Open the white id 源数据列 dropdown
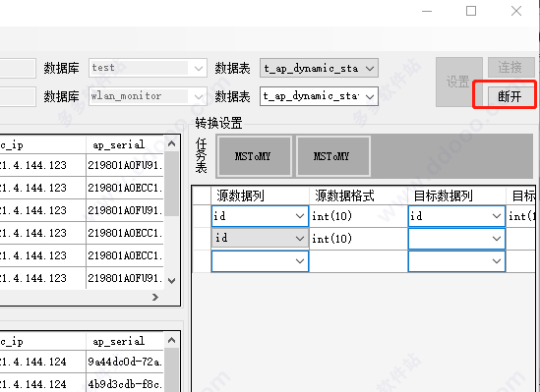 click(260, 216)
